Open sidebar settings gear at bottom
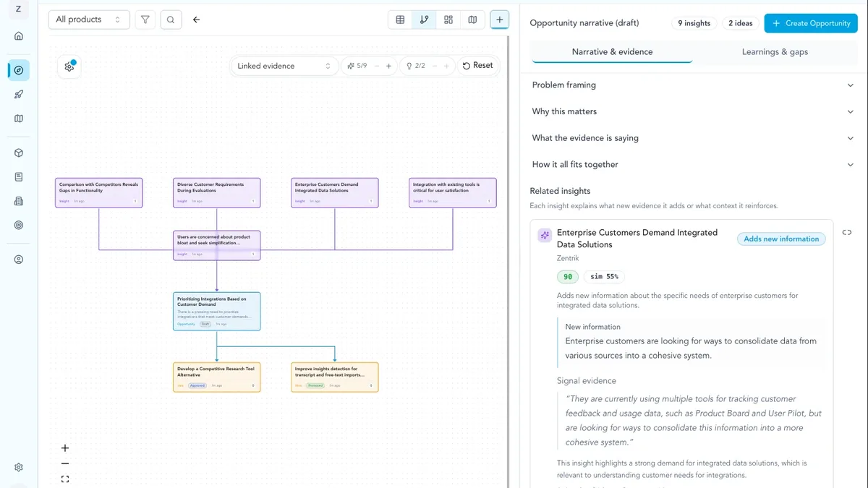The height and width of the screenshot is (488, 868). click(x=19, y=468)
